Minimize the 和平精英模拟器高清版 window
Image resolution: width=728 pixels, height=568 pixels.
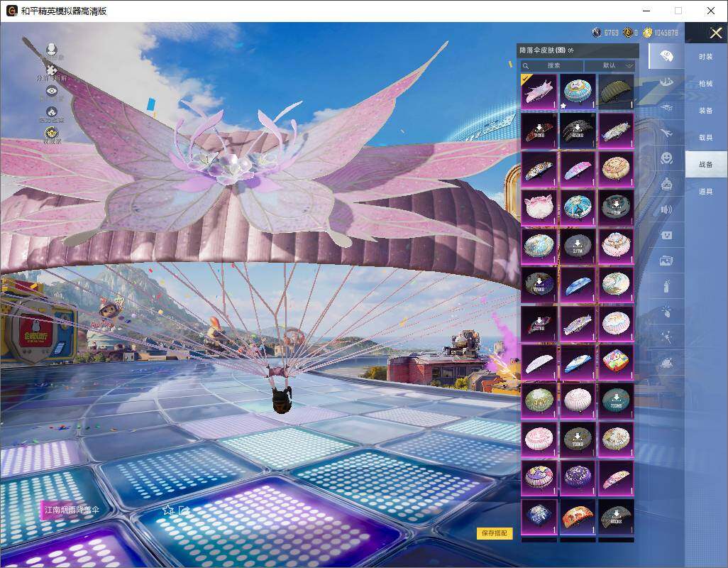tap(646, 11)
